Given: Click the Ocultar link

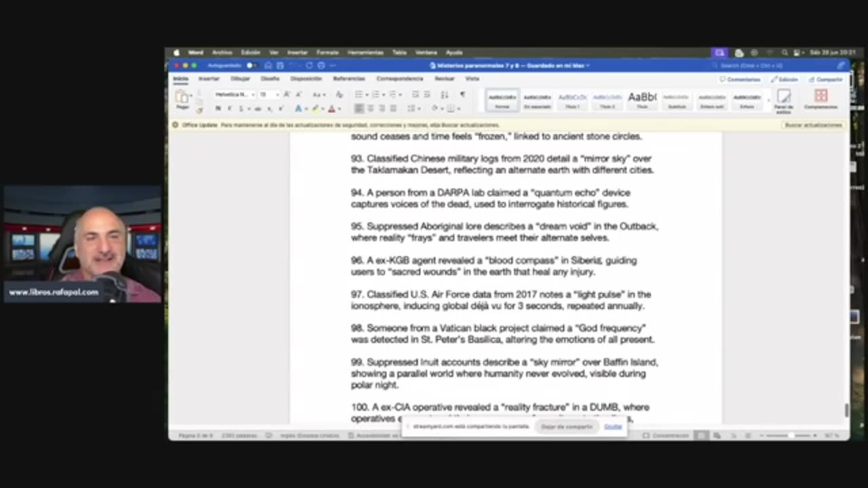Looking at the screenshot, I should click(x=613, y=427).
